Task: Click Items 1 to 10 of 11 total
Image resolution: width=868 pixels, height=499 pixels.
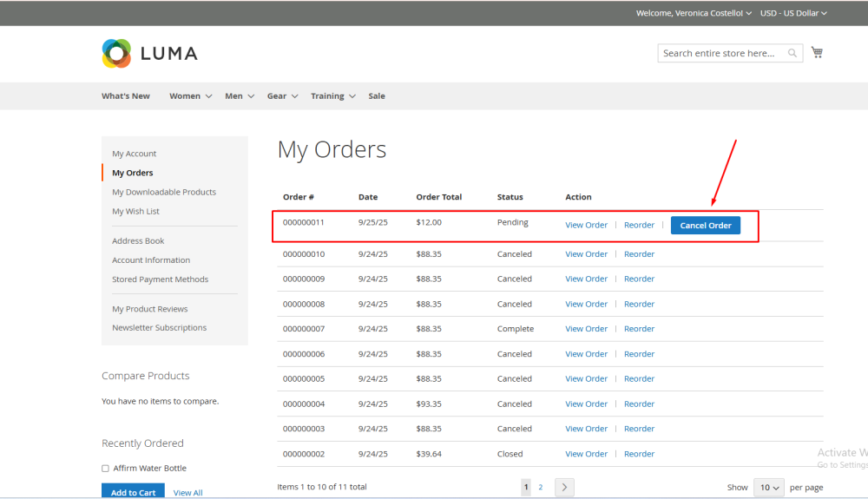Action: pyautogui.click(x=322, y=487)
